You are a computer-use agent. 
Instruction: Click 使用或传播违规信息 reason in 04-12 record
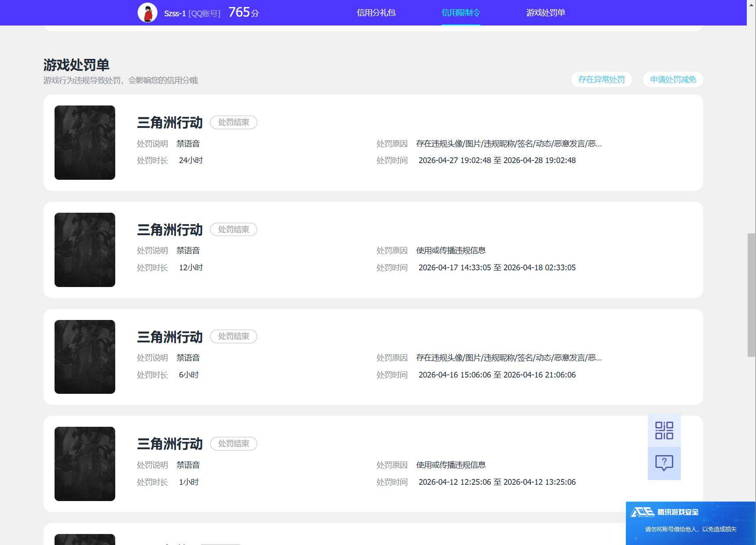451,465
